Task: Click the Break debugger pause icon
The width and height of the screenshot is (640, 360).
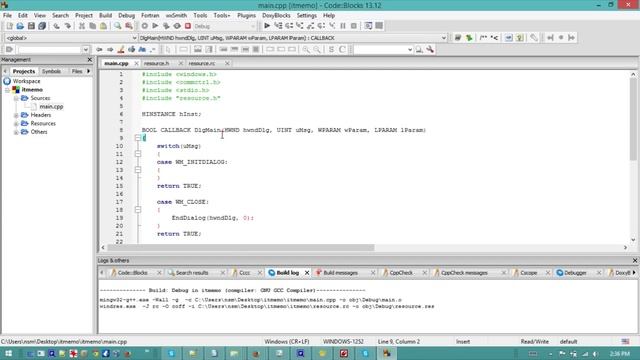Action: click(x=343, y=26)
